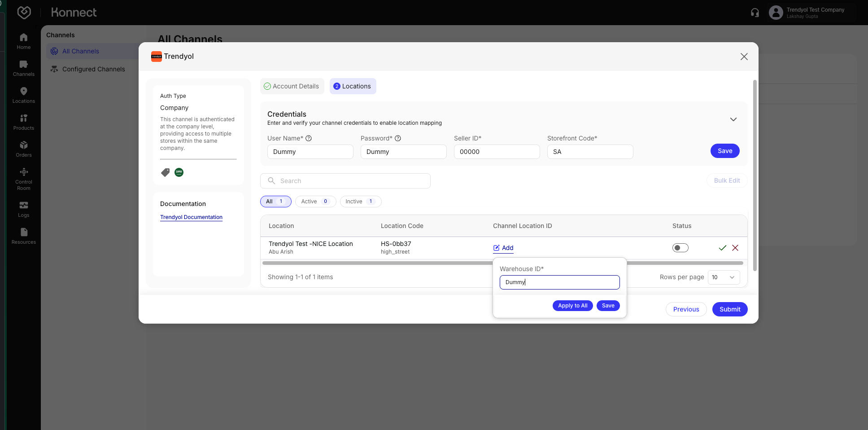This screenshot has width=868, height=430.
Task: Click the Channel Location ID header
Action: (x=523, y=226)
